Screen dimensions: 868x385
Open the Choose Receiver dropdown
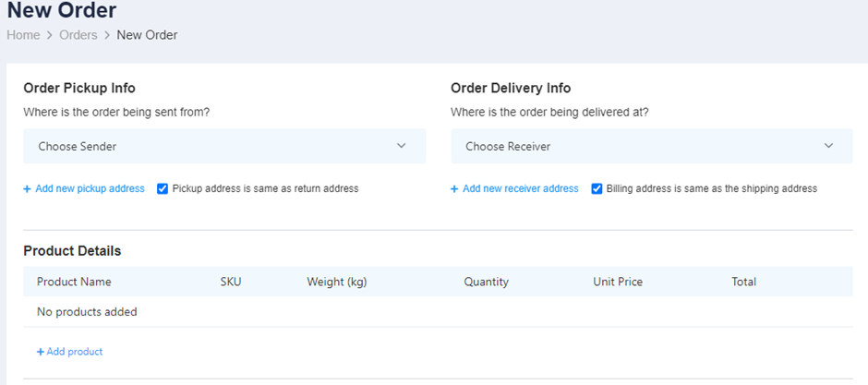point(652,146)
